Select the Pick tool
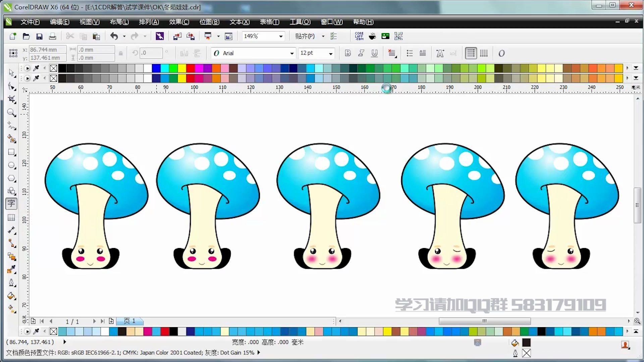Screen dimensions: 644x362 pyautogui.click(x=12, y=73)
